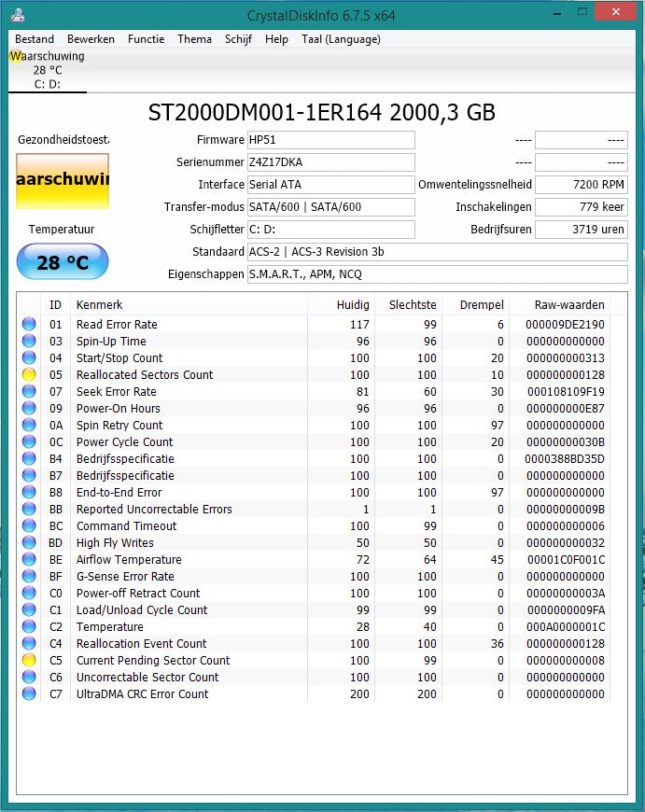Click blue status icon for UltraDMA CRC Error Count
645x812 pixels.
[29, 693]
